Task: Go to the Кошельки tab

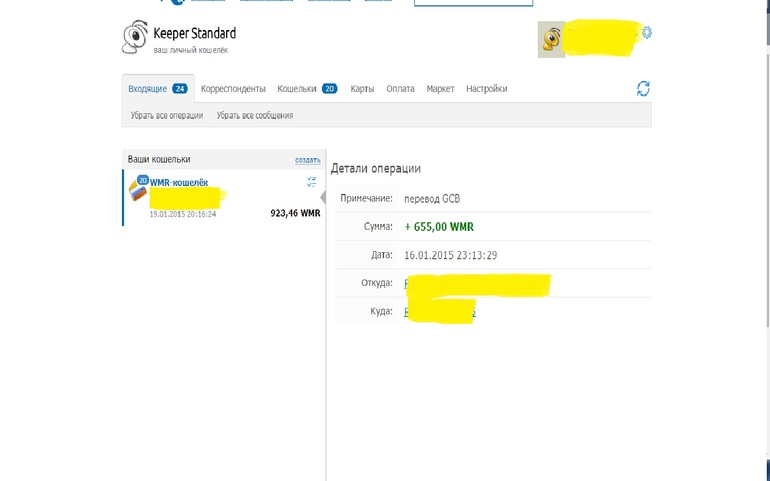Action: (297, 89)
